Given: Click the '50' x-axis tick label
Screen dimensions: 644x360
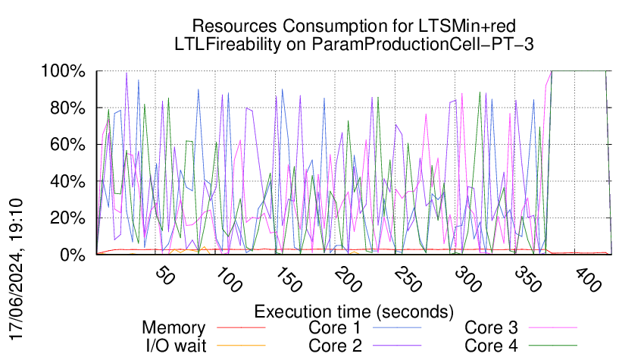Looking at the screenshot, I should (165, 277).
